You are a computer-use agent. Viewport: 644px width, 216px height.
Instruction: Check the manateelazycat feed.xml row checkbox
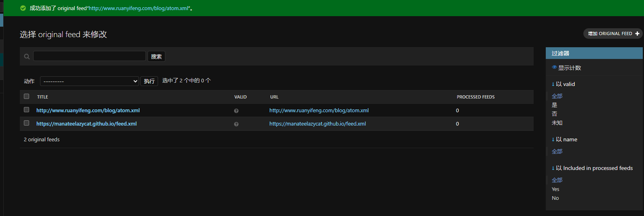click(x=27, y=123)
